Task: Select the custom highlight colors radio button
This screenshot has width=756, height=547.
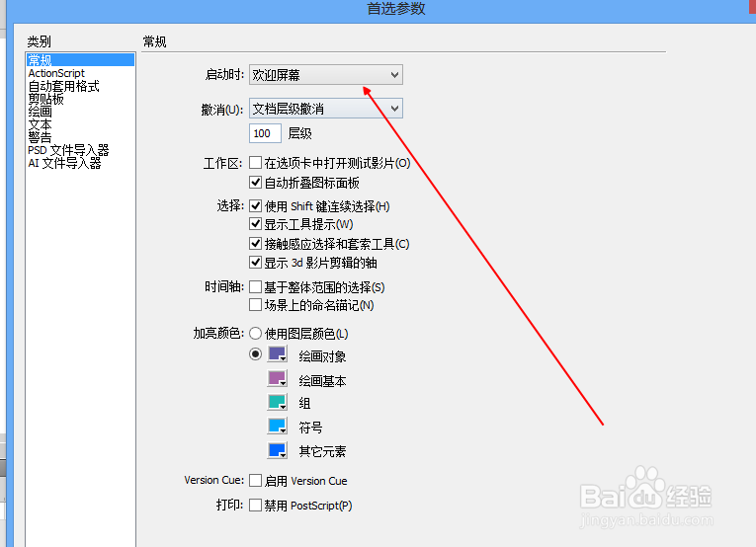Action: [x=256, y=354]
